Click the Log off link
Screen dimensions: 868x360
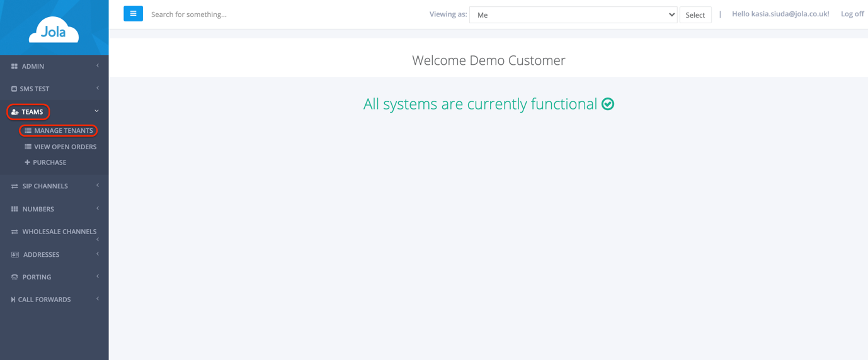pos(852,14)
